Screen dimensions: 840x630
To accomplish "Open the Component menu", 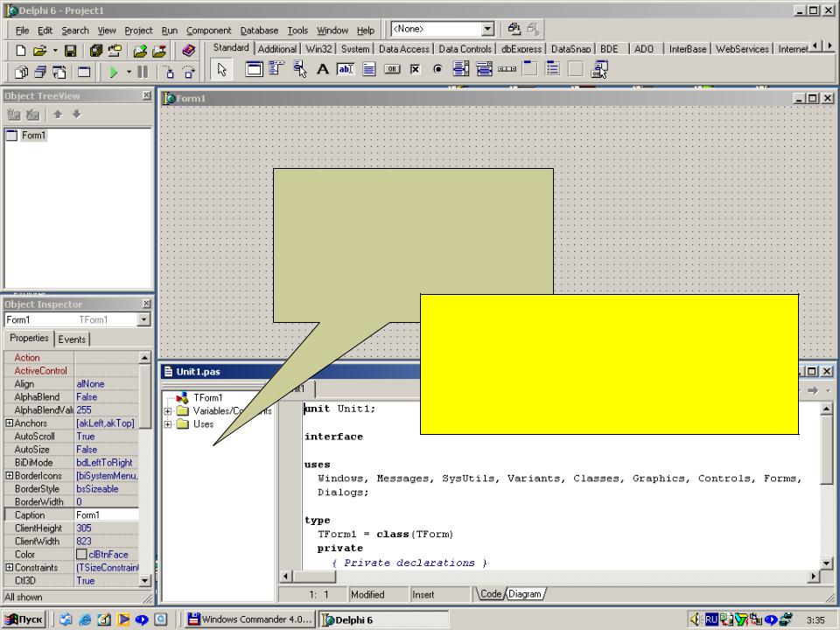I will coord(209,31).
